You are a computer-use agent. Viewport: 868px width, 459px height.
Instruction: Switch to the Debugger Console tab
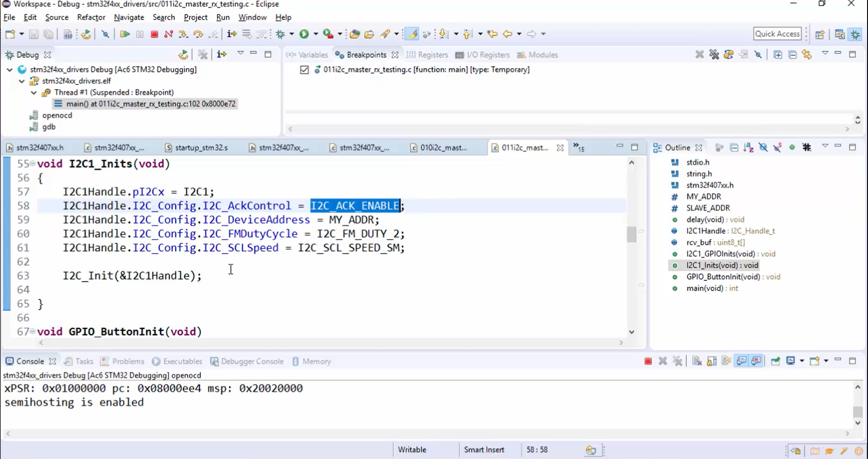pyautogui.click(x=247, y=361)
